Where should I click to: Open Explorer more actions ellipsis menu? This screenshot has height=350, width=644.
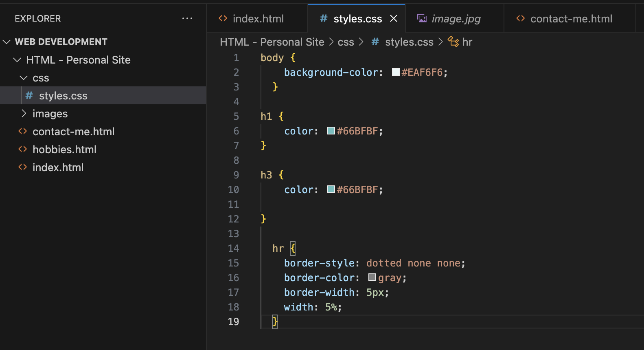tap(187, 18)
